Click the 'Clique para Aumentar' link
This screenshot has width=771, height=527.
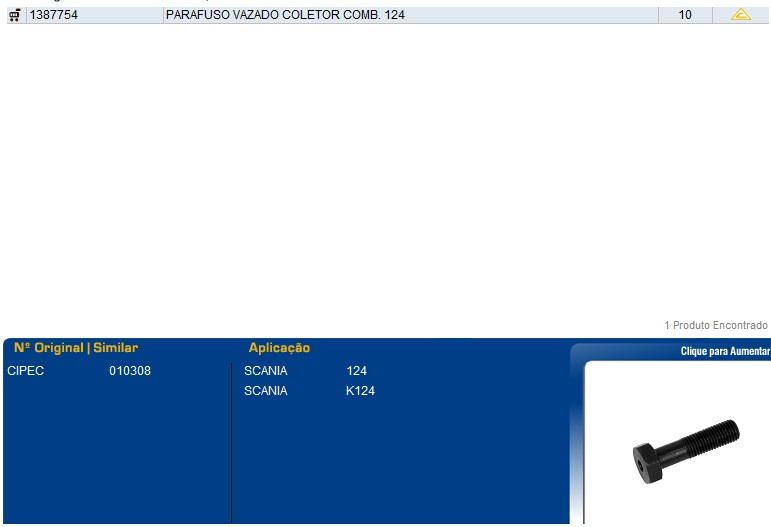tap(725, 351)
